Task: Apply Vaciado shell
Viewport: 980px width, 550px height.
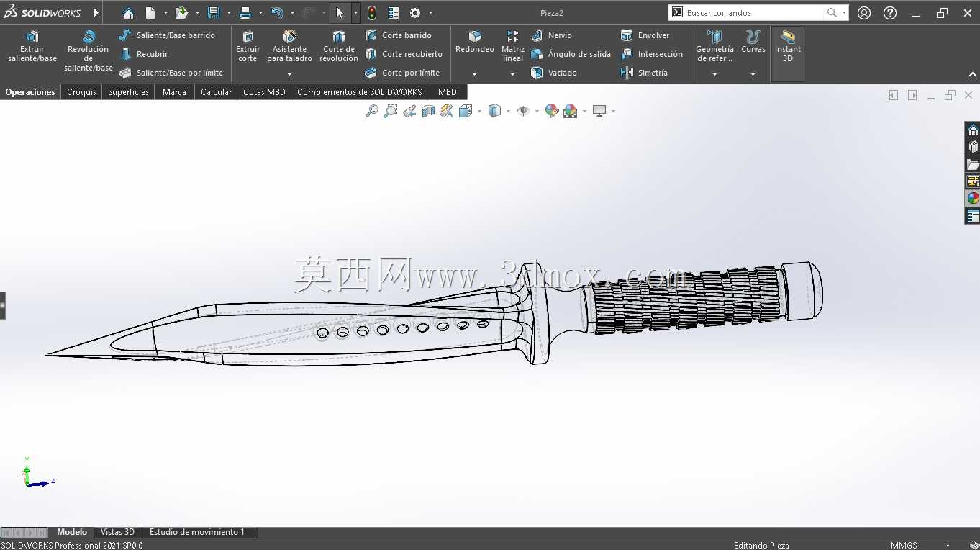Action: [x=553, y=73]
